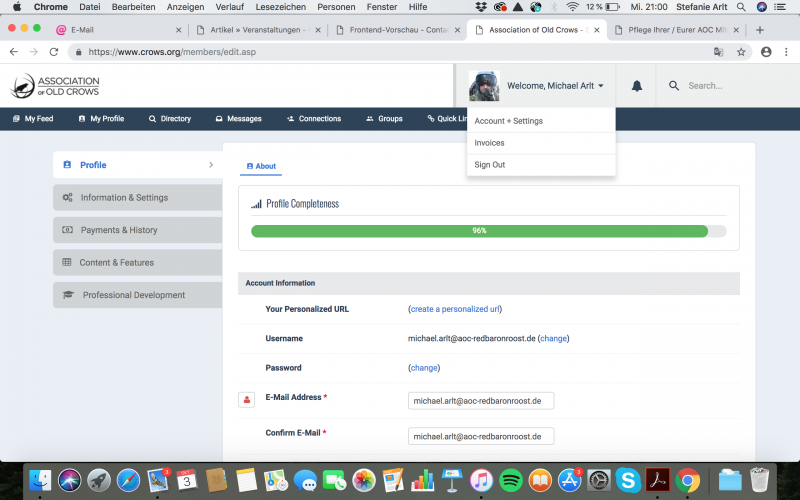The width and height of the screenshot is (800, 500).
Task: Open Skype from the dock
Action: click(628, 480)
